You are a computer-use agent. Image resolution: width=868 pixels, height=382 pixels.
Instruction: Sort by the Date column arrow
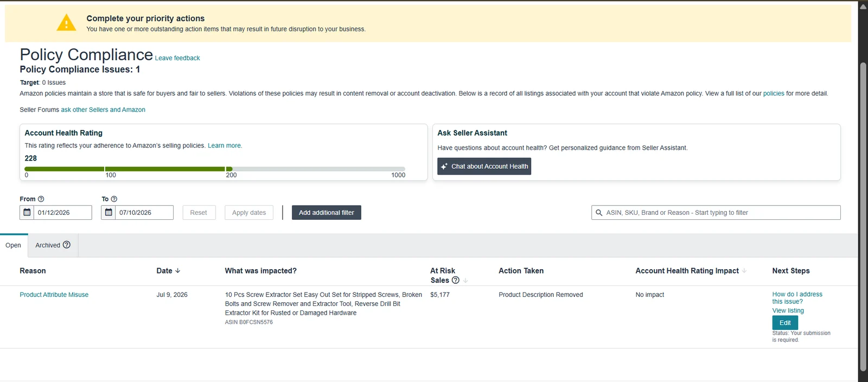click(x=178, y=271)
